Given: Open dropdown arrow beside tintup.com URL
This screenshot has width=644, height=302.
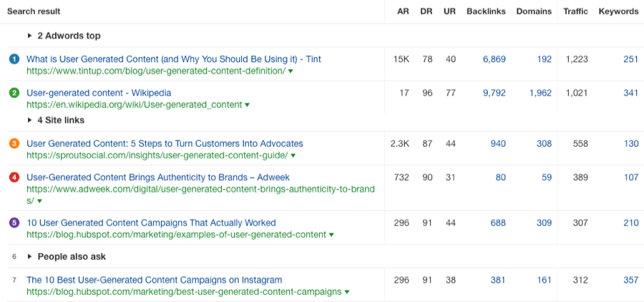Looking at the screenshot, I should [291, 72].
